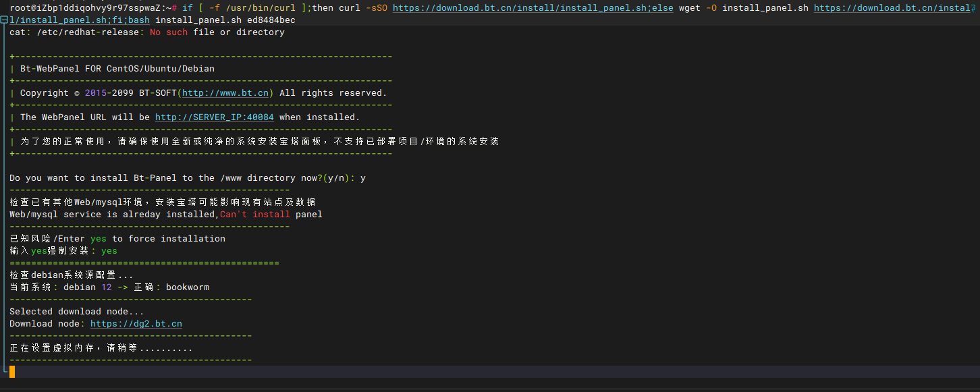Click the line-wrap indicator at the first line's end
Viewport: 980px width, 392px height.
(x=973, y=8)
